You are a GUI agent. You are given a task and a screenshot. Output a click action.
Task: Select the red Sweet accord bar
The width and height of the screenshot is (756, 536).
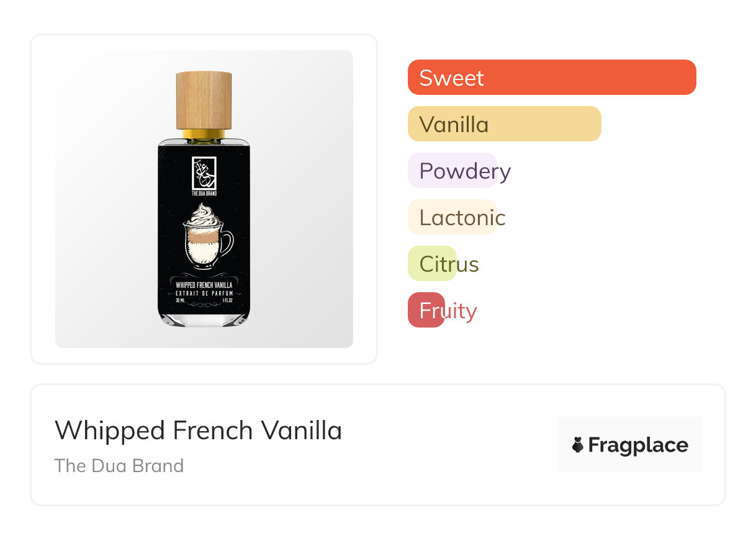click(x=551, y=78)
